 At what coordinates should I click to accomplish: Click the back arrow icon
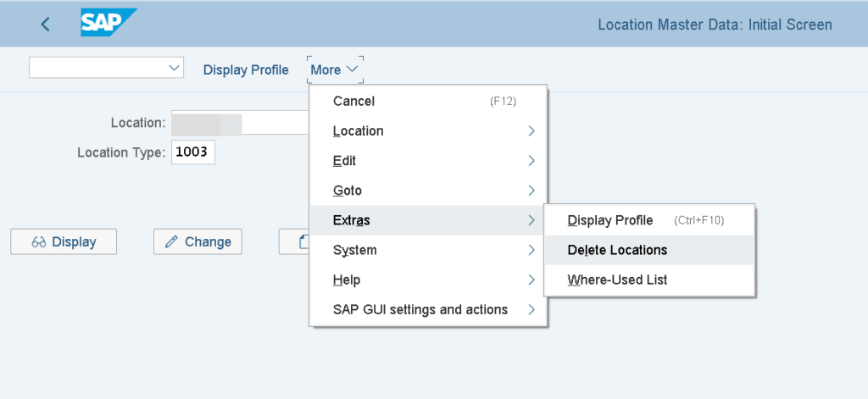click(46, 25)
